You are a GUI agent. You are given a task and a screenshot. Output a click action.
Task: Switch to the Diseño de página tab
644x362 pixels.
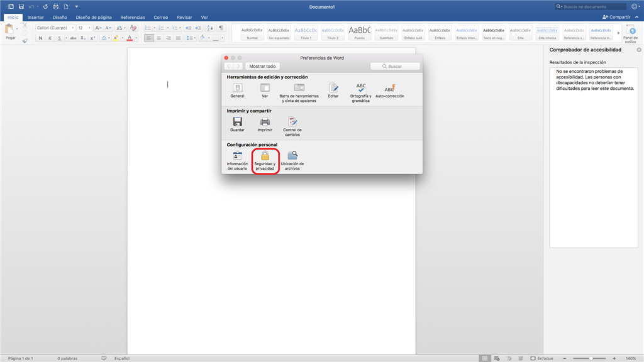pos(94,17)
